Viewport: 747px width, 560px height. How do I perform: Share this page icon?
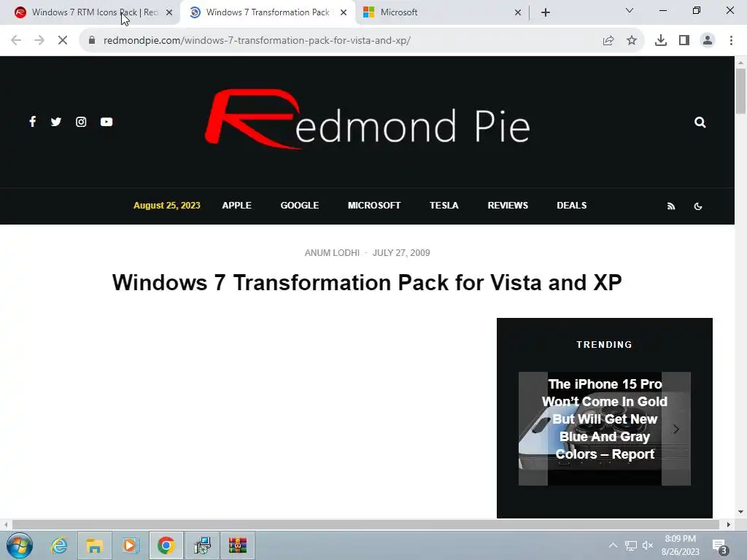point(608,41)
